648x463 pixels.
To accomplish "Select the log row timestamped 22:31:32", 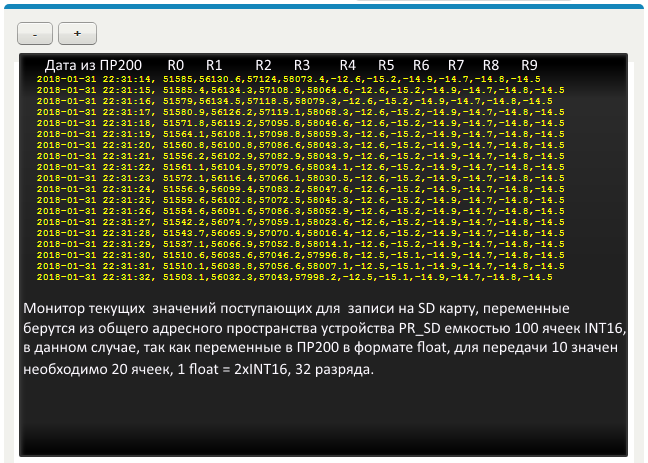I will 294,277.
